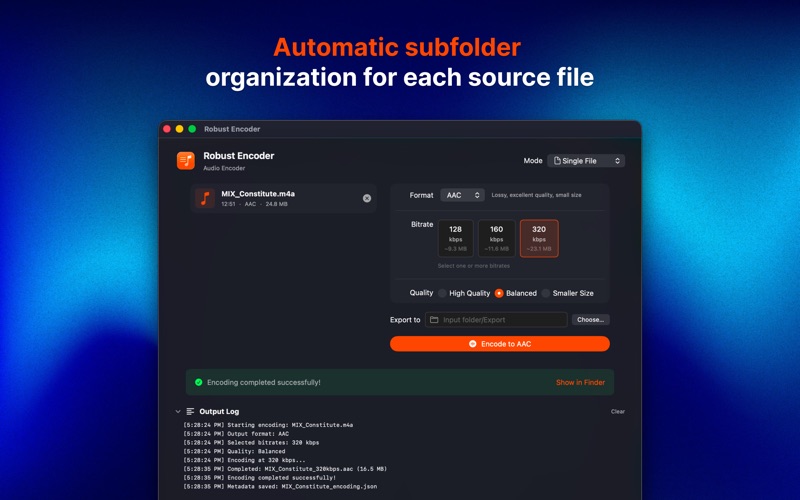Click the folder icon in Export field
The height and width of the screenshot is (500, 800).
pyautogui.click(x=434, y=320)
